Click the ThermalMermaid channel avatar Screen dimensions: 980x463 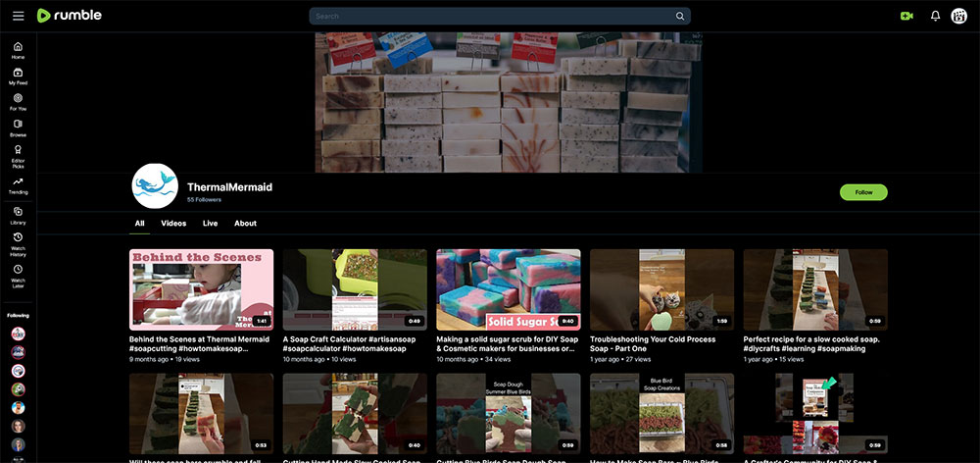pyautogui.click(x=155, y=185)
